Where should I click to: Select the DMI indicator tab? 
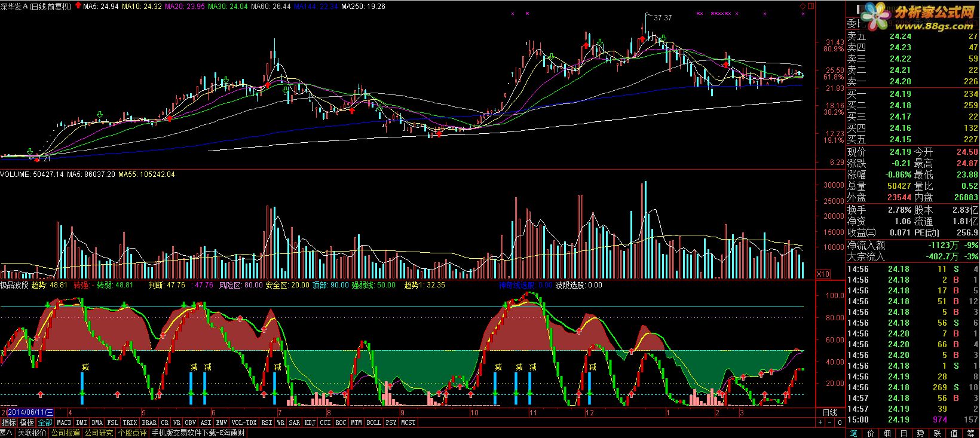81,422
